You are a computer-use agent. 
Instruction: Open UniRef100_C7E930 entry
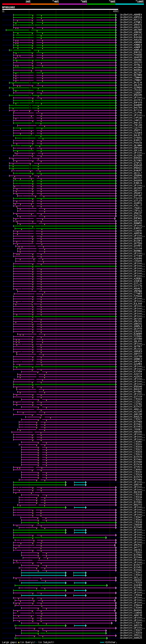[x=131, y=472]
